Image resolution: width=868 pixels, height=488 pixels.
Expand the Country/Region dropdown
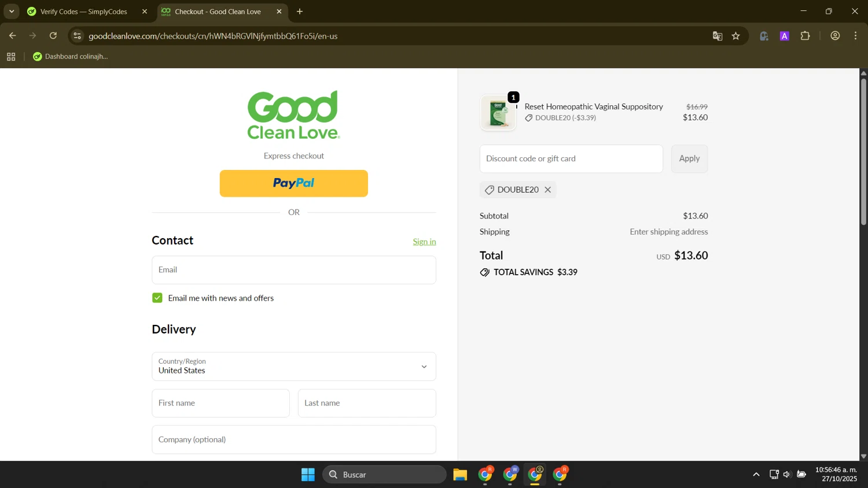pyautogui.click(x=293, y=367)
